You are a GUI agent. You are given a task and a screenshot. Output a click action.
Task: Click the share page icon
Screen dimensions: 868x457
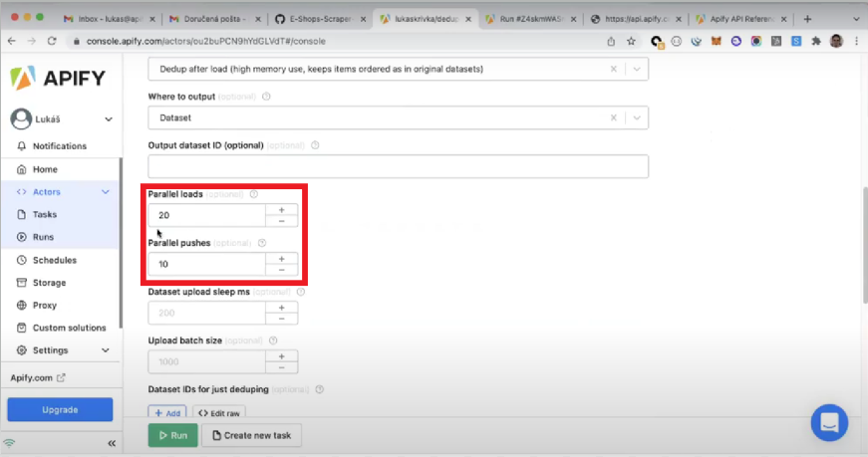(x=611, y=41)
